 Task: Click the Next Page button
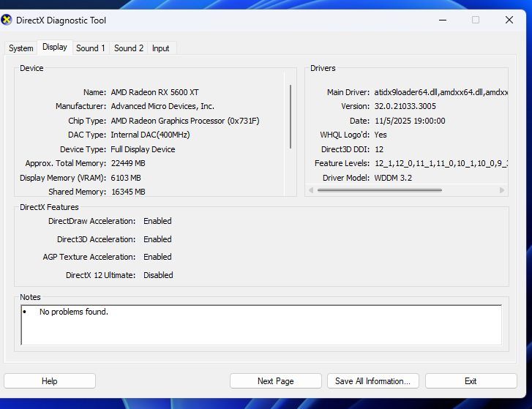[275, 381]
